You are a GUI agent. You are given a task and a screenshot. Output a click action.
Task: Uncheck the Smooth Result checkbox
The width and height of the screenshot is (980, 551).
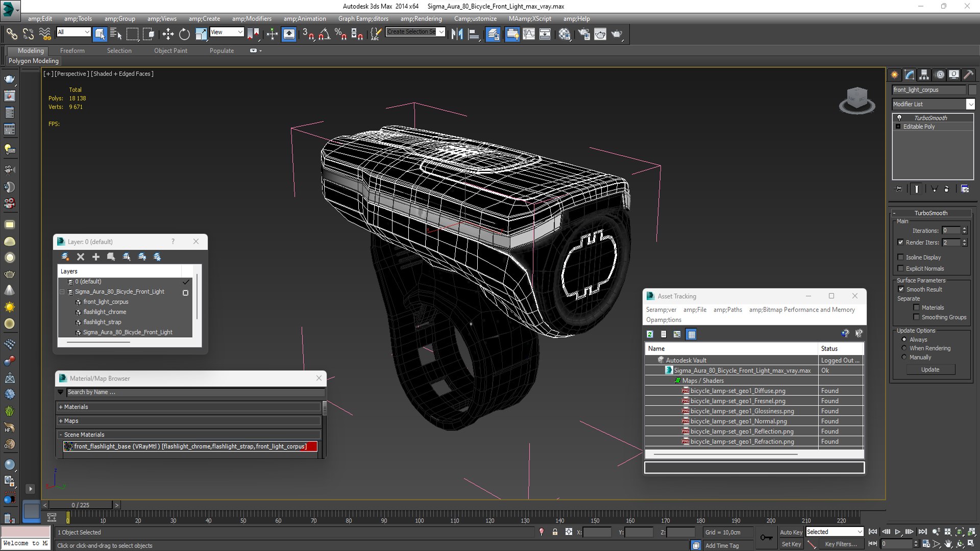(x=901, y=289)
